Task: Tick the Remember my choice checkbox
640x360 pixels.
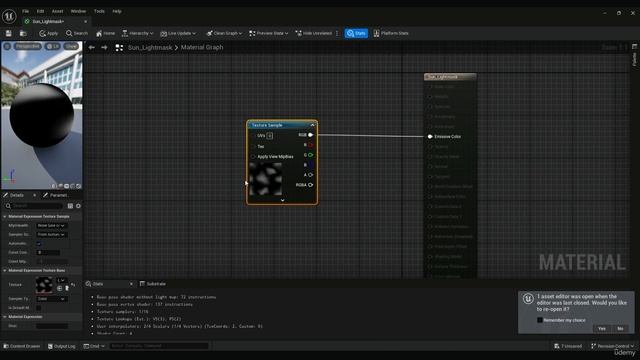Action: 540,320
